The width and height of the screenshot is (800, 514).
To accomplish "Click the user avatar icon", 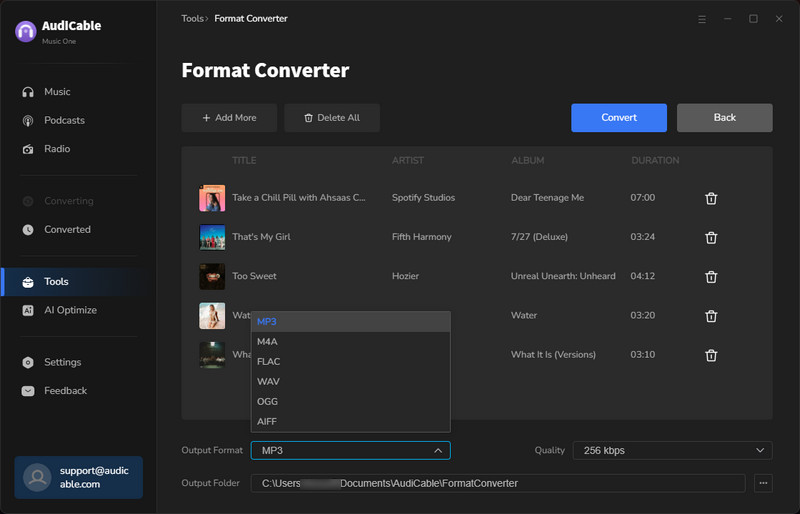I will pyautogui.click(x=37, y=477).
